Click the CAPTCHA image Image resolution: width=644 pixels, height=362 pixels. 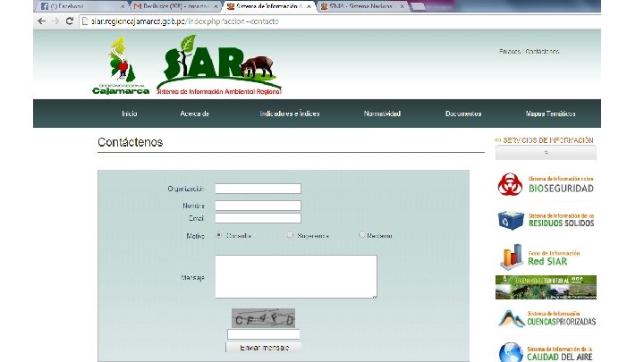click(x=263, y=318)
